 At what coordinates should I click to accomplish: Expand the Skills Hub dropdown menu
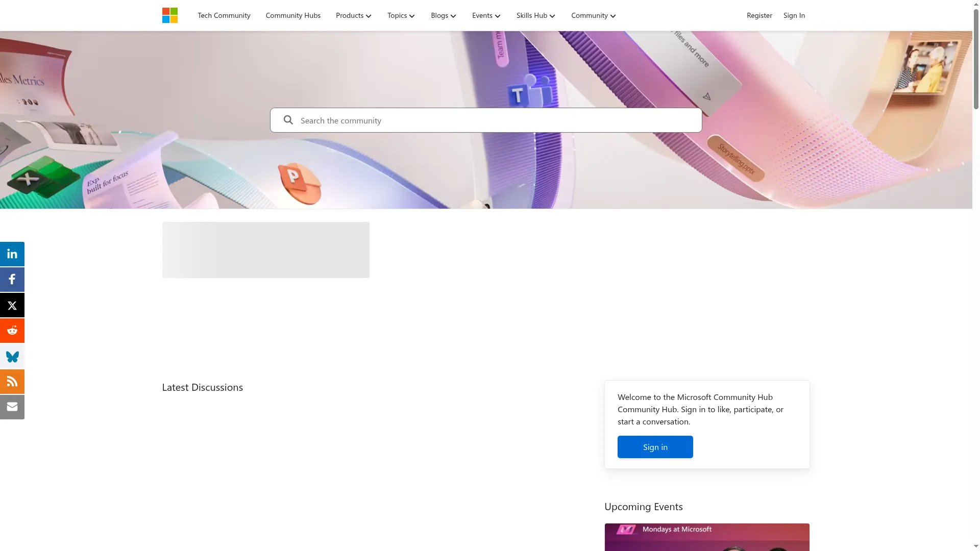pyautogui.click(x=536, y=15)
